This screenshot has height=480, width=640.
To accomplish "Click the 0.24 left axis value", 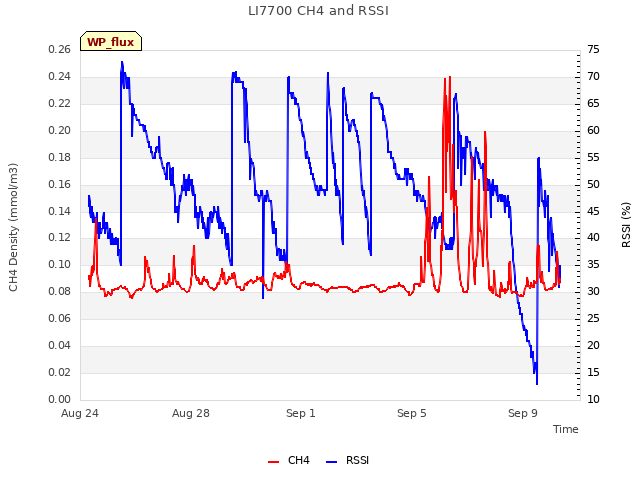I will 60,76.
